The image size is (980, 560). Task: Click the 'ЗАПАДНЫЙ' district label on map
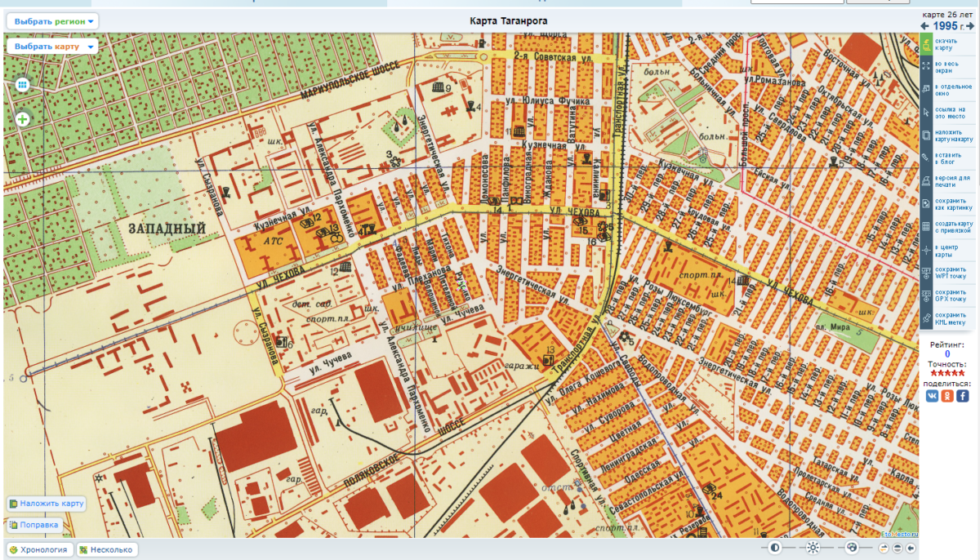tap(166, 229)
